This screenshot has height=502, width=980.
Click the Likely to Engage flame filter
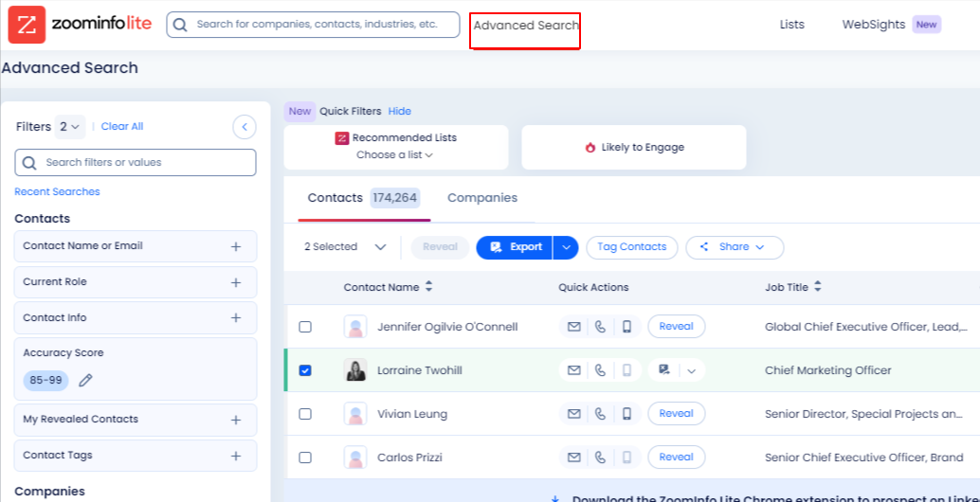coord(634,148)
